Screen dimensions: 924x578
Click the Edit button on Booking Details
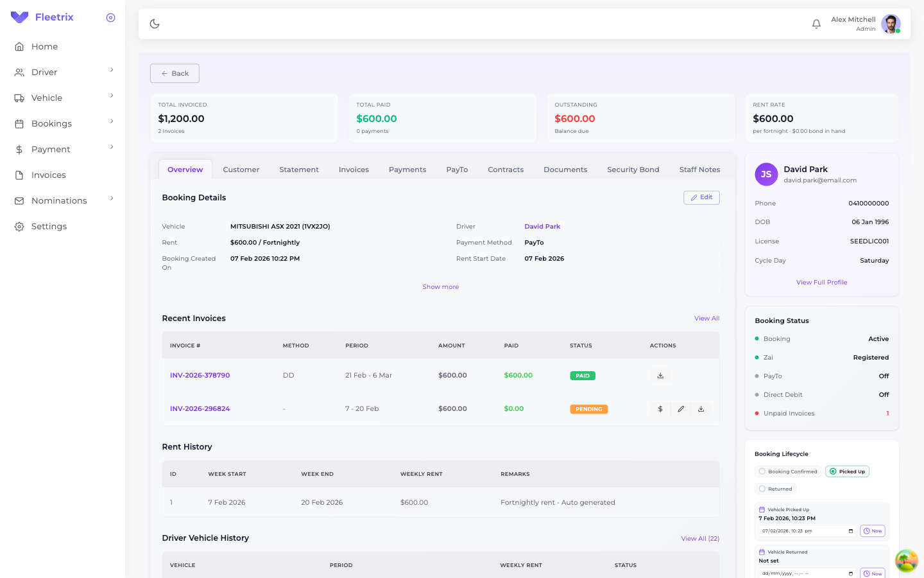(701, 197)
